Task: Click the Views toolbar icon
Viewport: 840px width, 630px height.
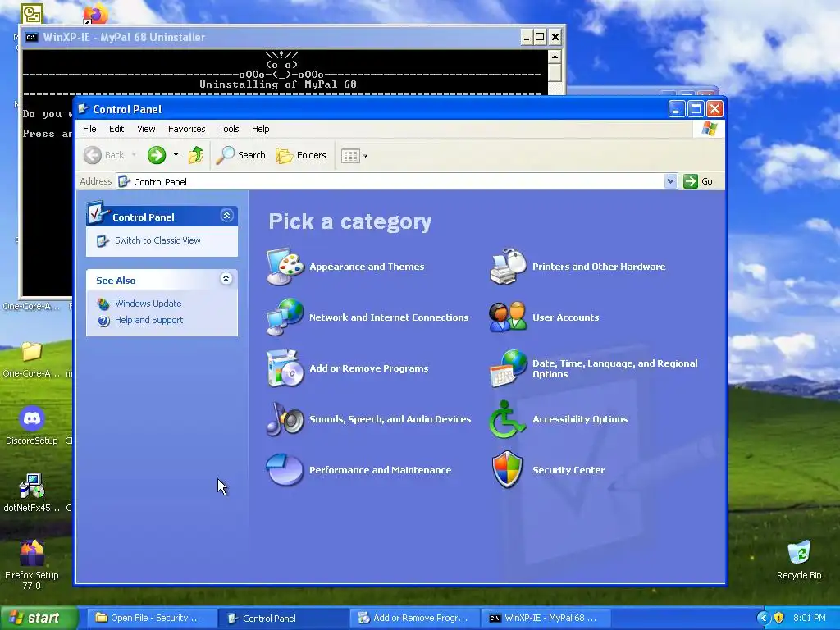Action: coord(350,156)
